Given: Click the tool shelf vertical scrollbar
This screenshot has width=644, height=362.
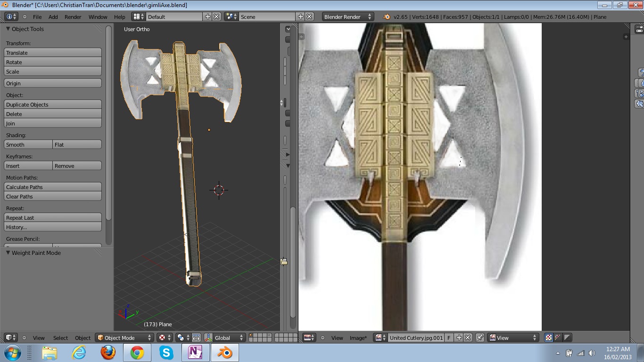Looking at the screenshot, I should [109, 123].
